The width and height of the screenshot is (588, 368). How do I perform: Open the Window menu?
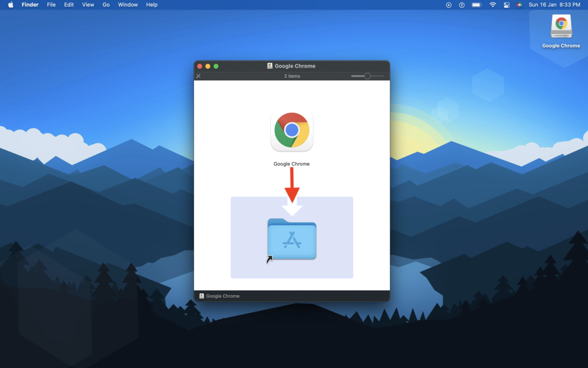pyautogui.click(x=127, y=5)
